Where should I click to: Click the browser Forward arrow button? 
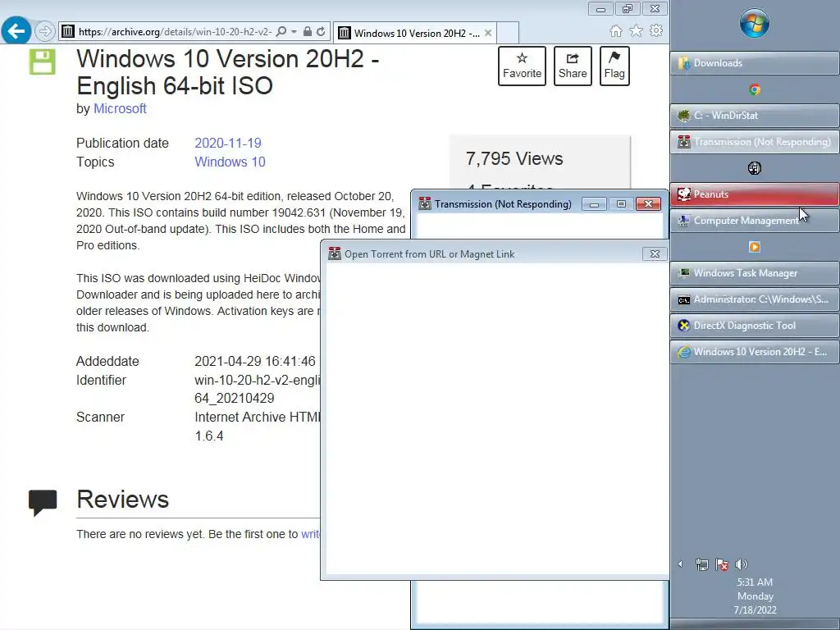click(x=45, y=32)
